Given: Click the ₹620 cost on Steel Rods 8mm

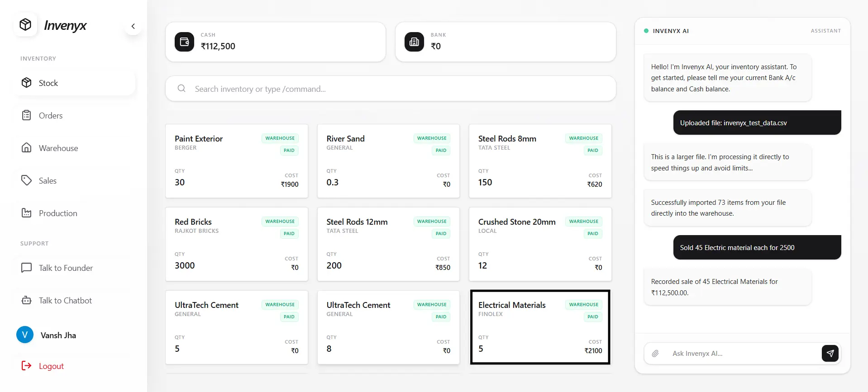Looking at the screenshot, I should [x=595, y=184].
